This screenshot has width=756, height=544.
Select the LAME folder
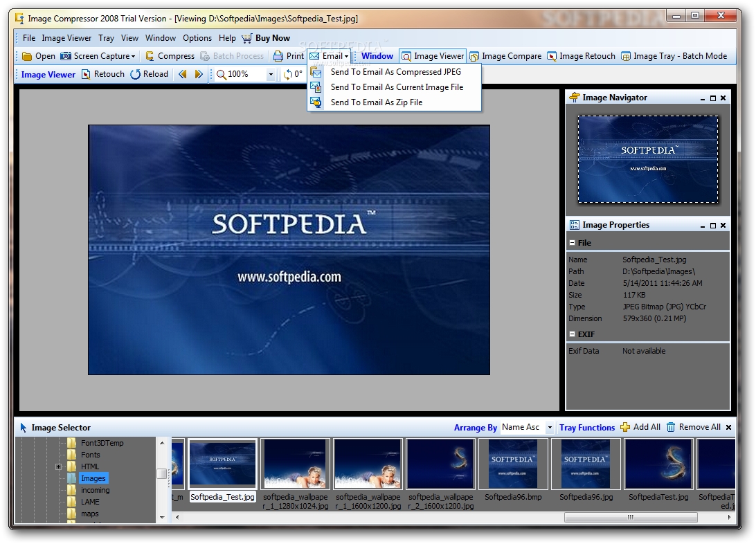click(x=90, y=502)
